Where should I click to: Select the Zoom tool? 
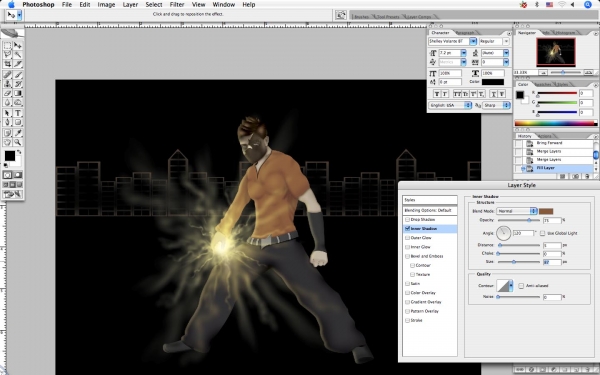(x=18, y=142)
